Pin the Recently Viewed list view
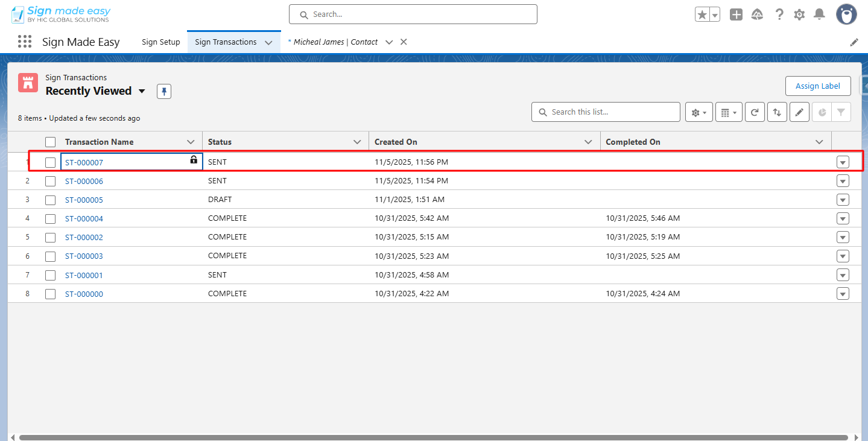The height and width of the screenshot is (441, 868). 164,92
